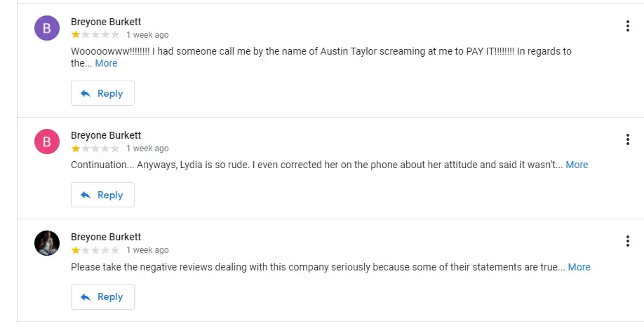The width and height of the screenshot is (644, 323).
Task: Open the photo avatar on the third review
Action: (x=47, y=243)
